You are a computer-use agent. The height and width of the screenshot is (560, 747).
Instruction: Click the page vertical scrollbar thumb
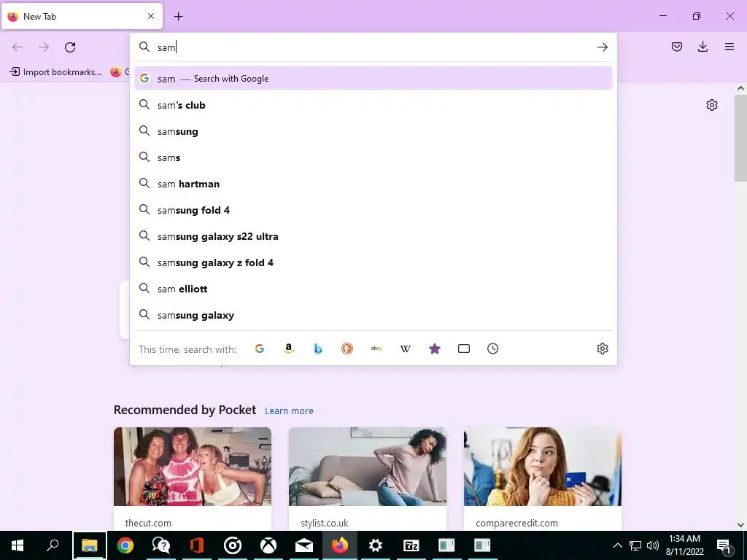[x=740, y=138]
